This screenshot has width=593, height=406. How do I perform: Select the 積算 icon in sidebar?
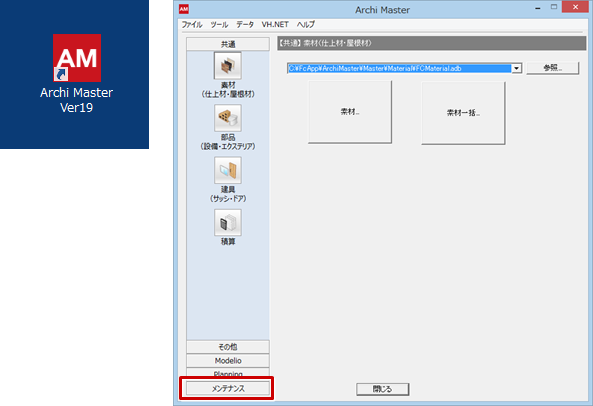(x=228, y=222)
